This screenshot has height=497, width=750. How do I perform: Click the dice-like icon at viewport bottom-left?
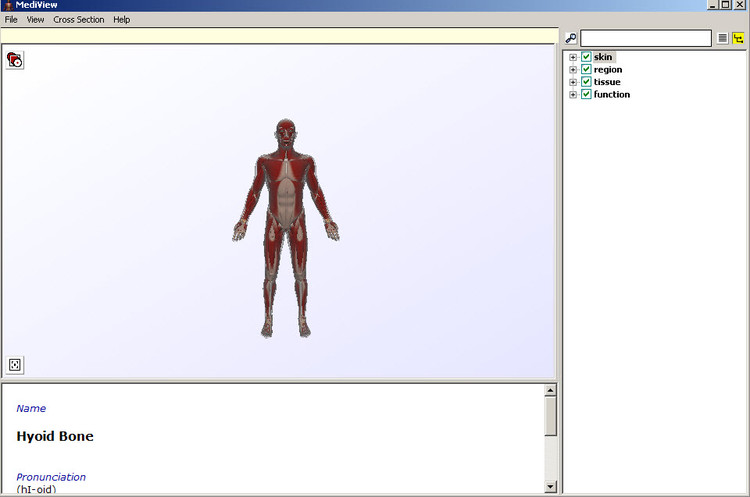click(15, 365)
